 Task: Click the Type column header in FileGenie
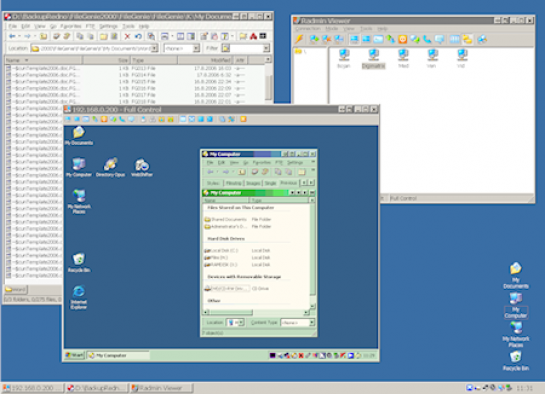(154, 60)
